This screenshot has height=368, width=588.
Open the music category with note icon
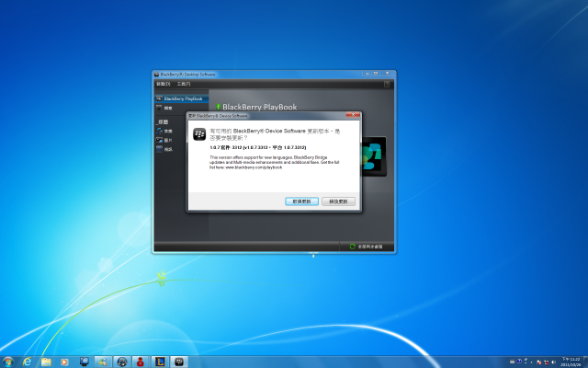(x=164, y=131)
